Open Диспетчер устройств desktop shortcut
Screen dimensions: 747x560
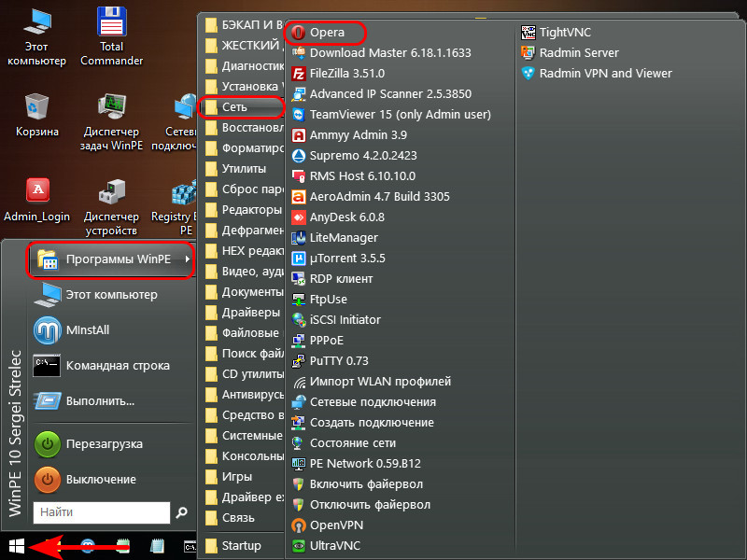111,207
